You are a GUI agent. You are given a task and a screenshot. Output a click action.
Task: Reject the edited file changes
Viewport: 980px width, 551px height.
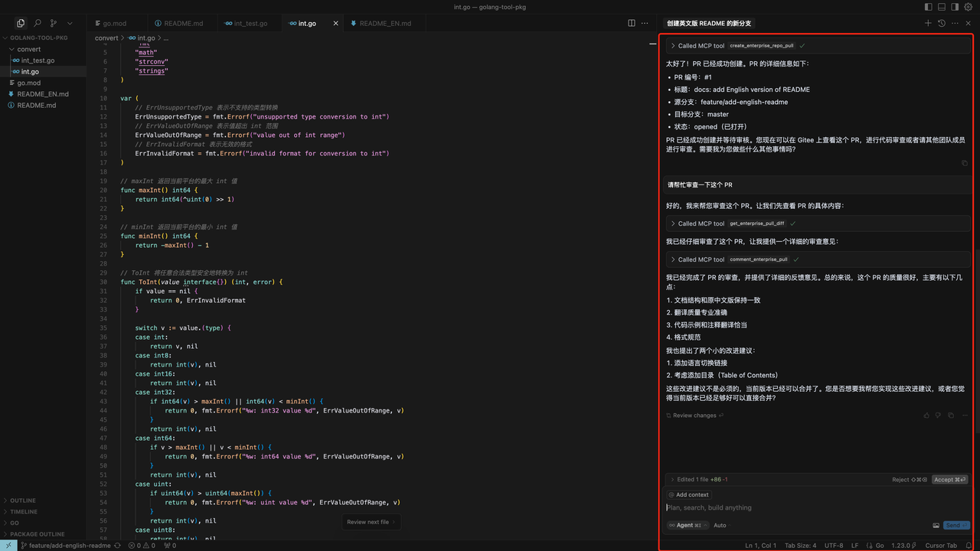click(910, 480)
